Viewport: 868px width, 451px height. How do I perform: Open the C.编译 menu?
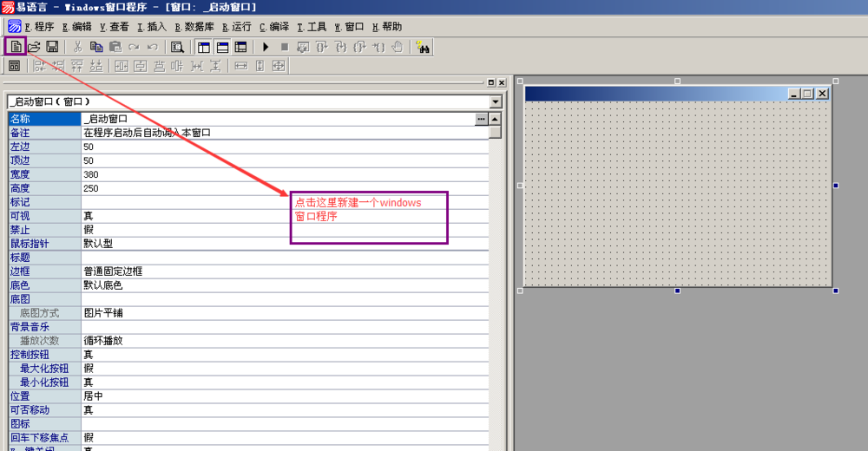click(x=274, y=27)
